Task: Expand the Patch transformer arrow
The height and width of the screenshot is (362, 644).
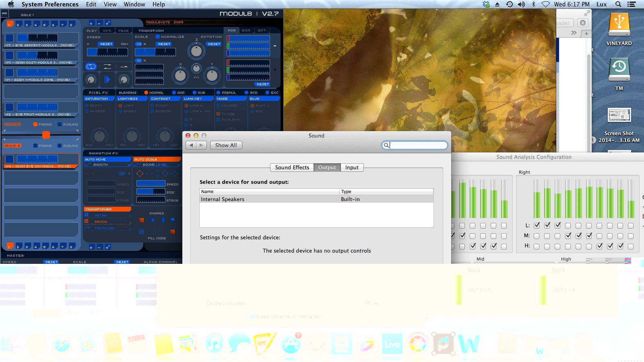Action: coord(130,222)
